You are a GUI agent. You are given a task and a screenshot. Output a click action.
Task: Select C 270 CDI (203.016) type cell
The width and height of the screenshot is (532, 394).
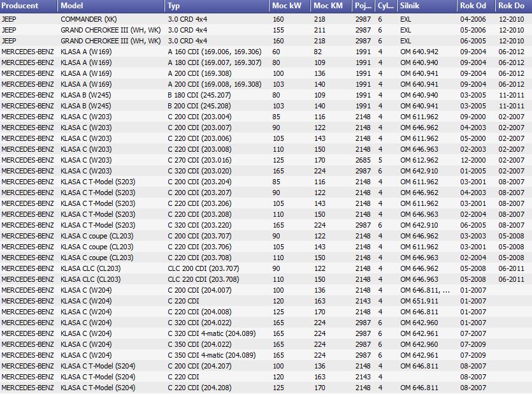(x=199, y=161)
